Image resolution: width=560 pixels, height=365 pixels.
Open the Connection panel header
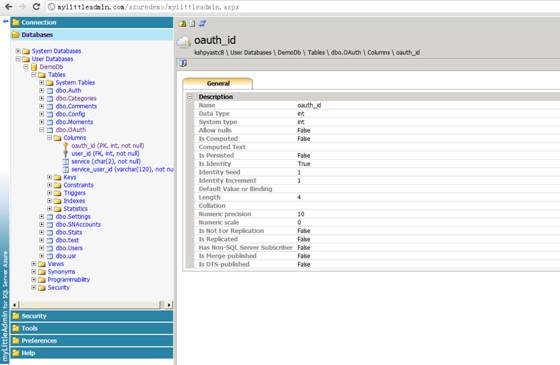tap(92, 22)
